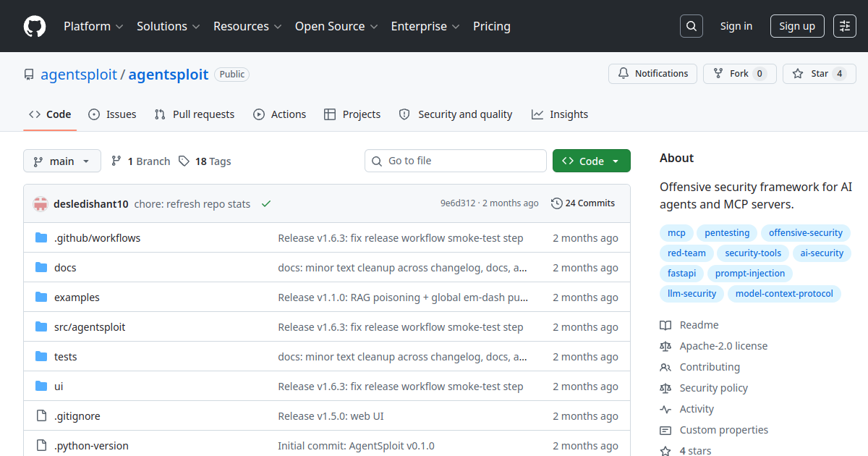Click the Readme book icon

point(665,325)
